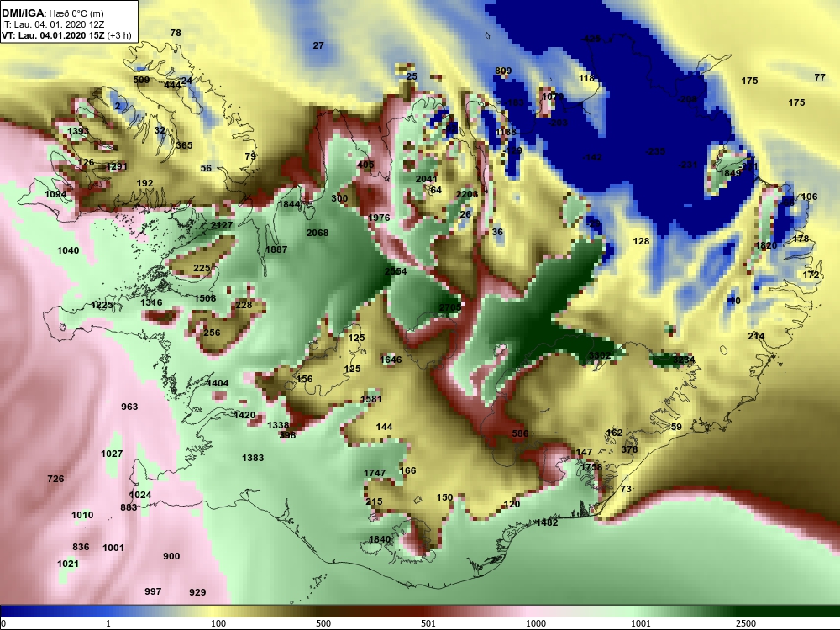Click the map value '586'
Image resolution: width=840 pixels, height=630 pixels.
coord(520,433)
